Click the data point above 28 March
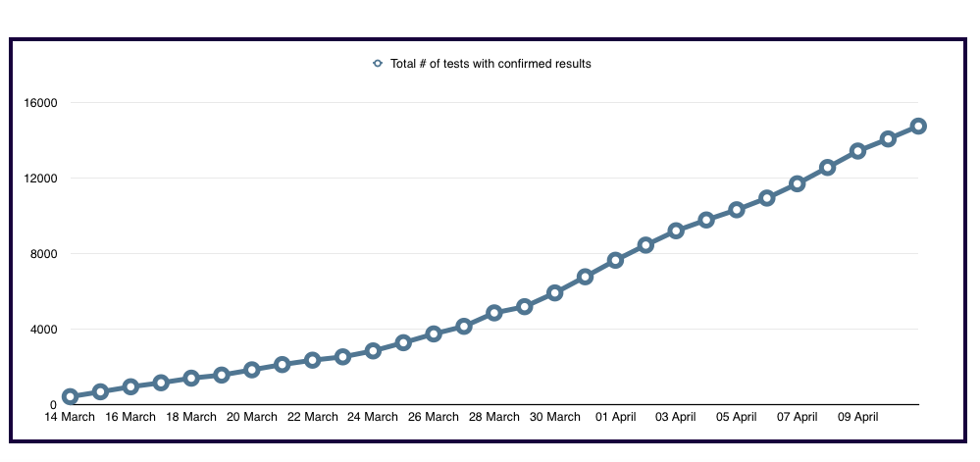 click(x=494, y=313)
